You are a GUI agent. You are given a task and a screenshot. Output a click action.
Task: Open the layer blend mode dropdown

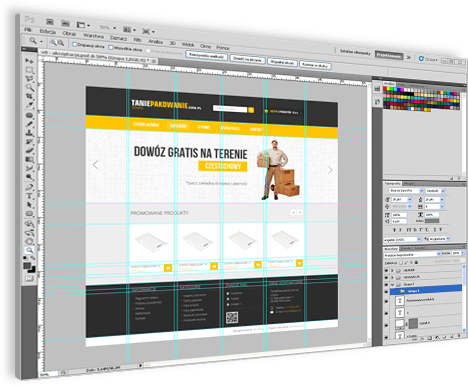pyautogui.click(x=412, y=254)
